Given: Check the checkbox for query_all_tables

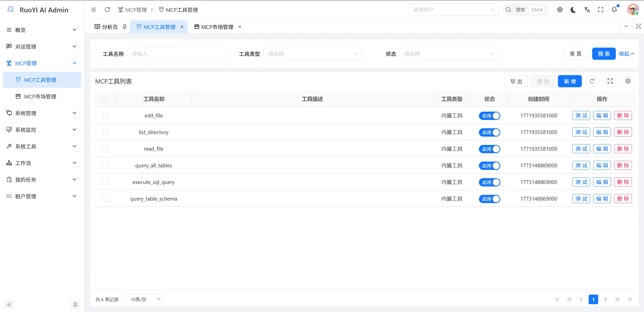Looking at the screenshot, I should [x=105, y=166].
